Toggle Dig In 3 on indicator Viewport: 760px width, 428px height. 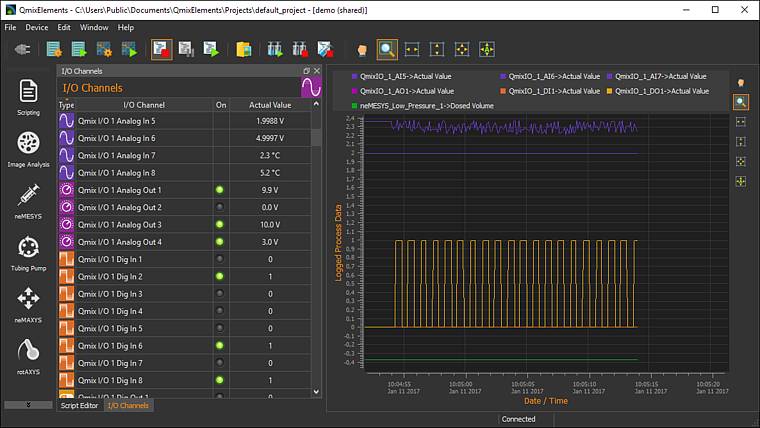[x=220, y=294]
